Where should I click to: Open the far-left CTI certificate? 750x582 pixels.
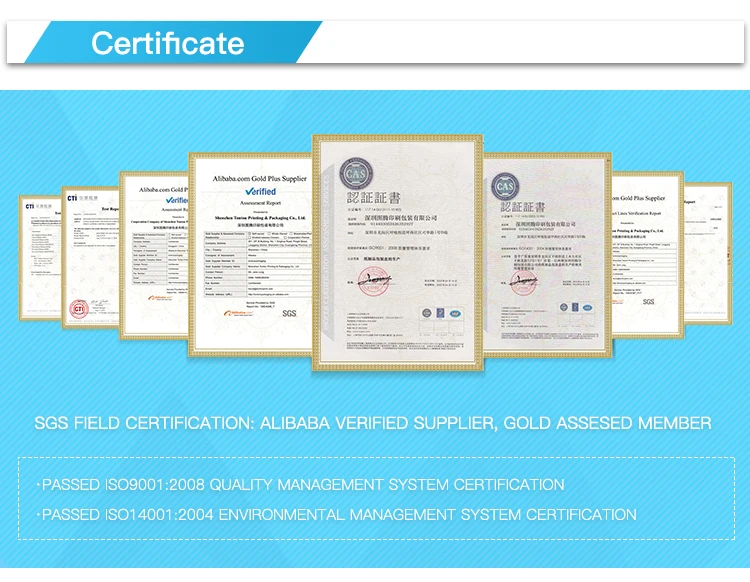[40, 258]
